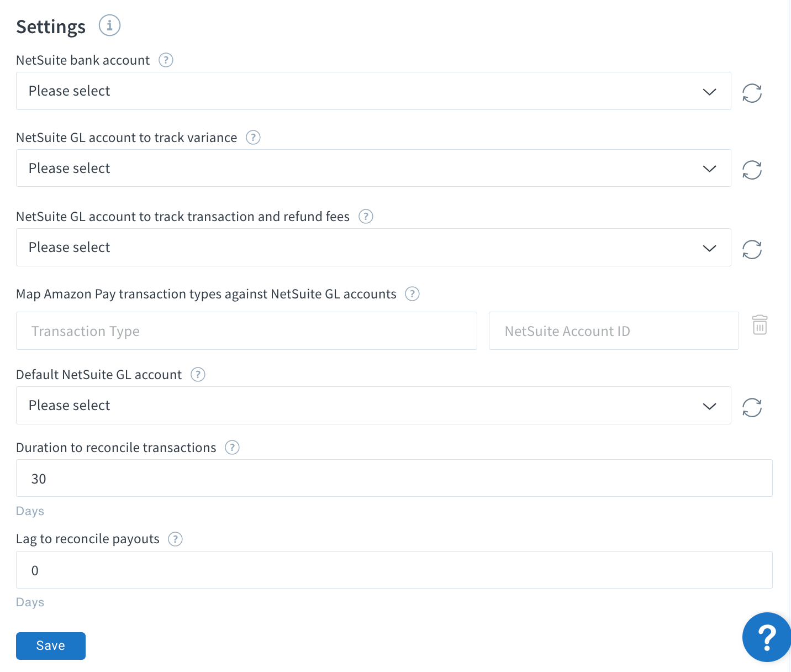This screenshot has height=672, width=791.
Task: Show help for Lag to reconcile payouts
Action: point(175,539)
